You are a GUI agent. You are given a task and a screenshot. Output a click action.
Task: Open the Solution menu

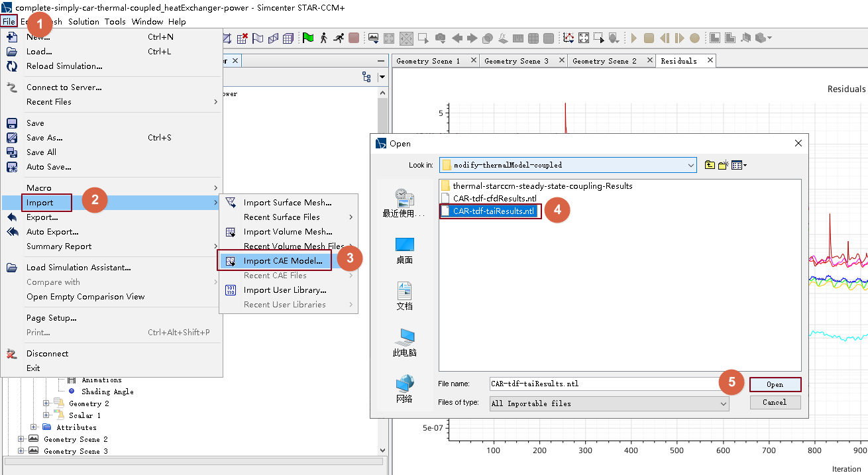click(x=83, y=21)
